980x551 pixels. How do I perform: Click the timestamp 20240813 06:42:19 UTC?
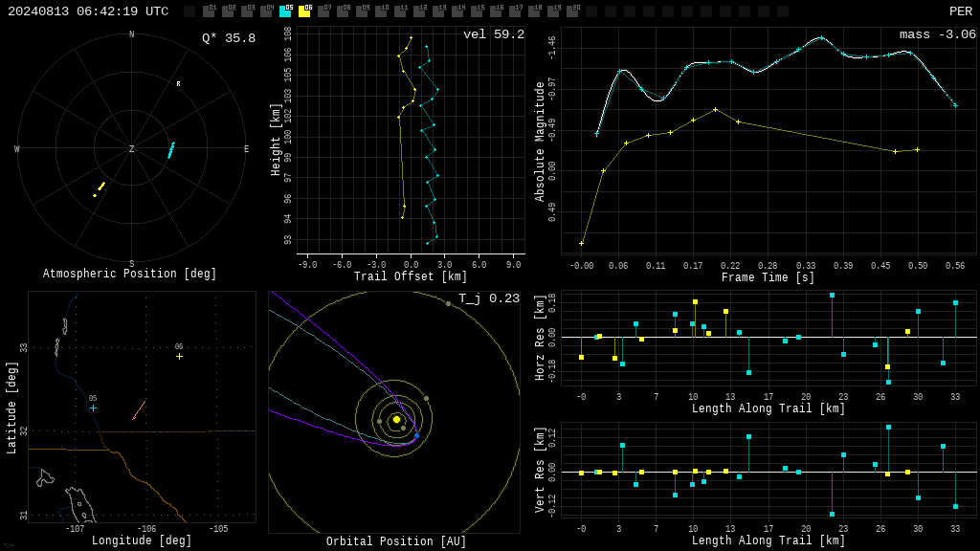(x=88, y=11)
